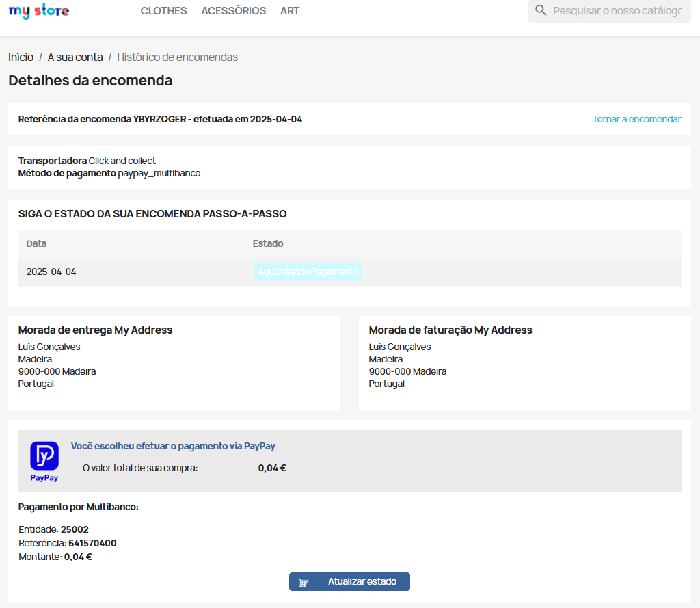Click the search magnifier icon
Viewport: 700px width, 608px height.
(x=541, y=11)
